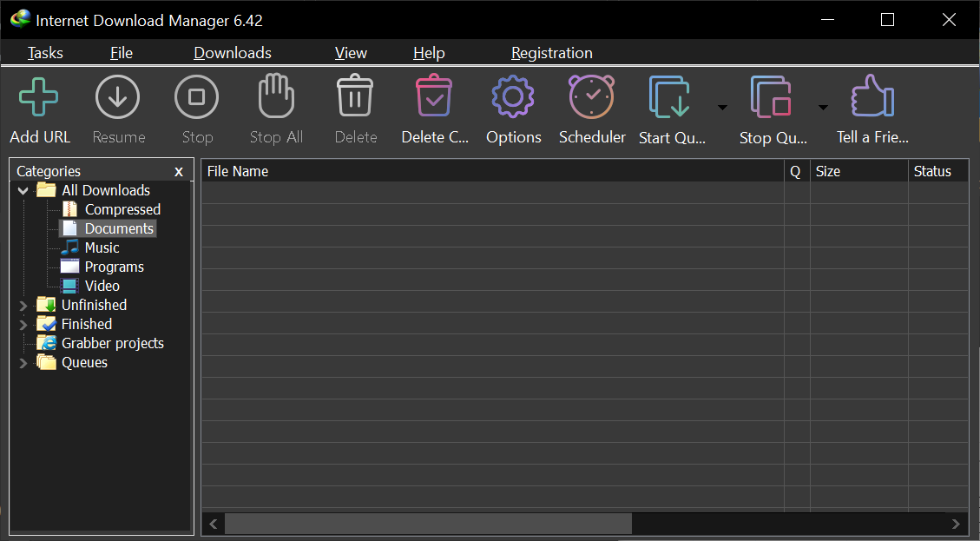The width and height of the screenshot is (980, 541).
Task: Select Grabber projects in the tree
Action: pos(112,343)
